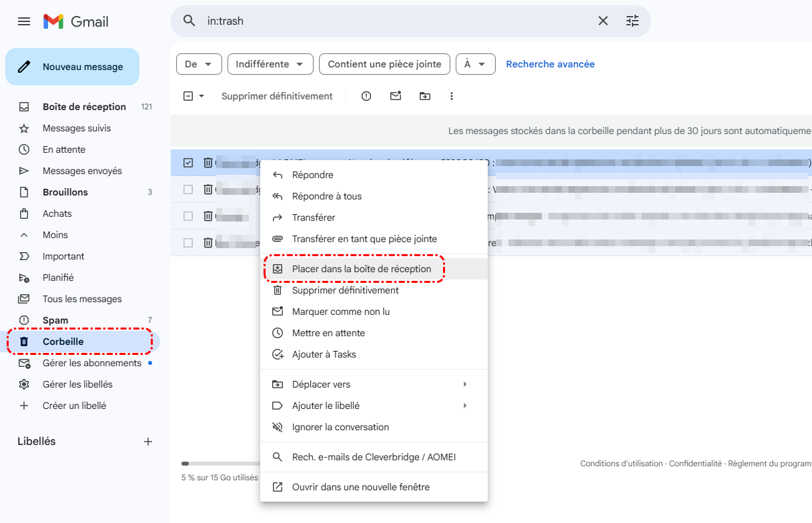Click the move to folder toolbar icon
812x523 pixels.
425,96
